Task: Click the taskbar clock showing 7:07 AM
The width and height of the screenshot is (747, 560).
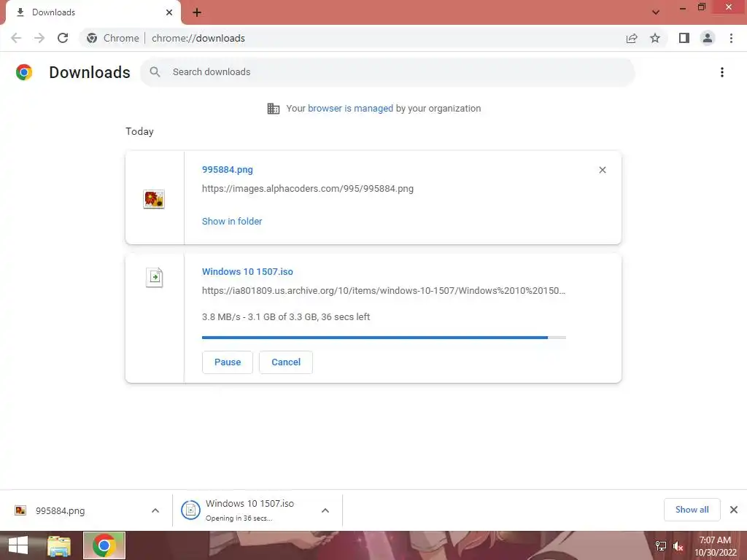Action: [715, 546]
